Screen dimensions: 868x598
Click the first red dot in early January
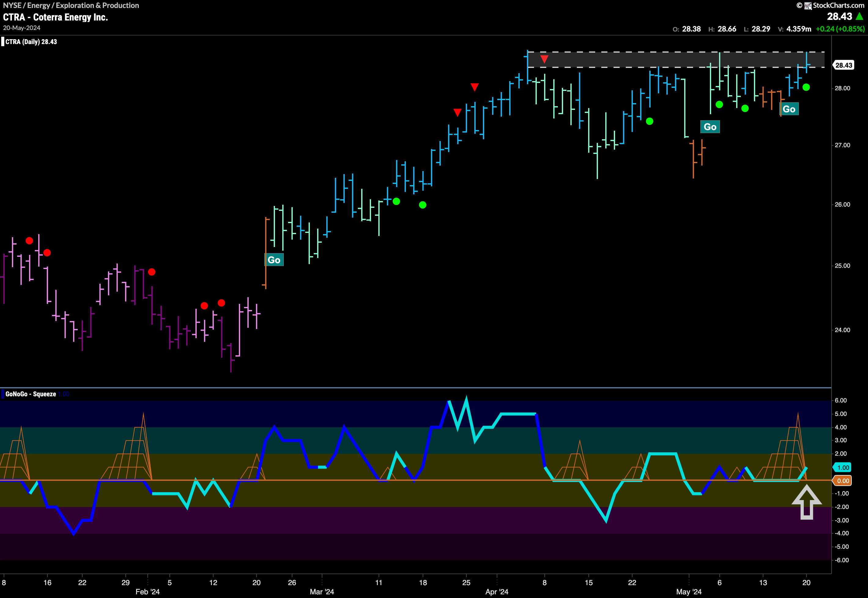[x=29, y=241]
